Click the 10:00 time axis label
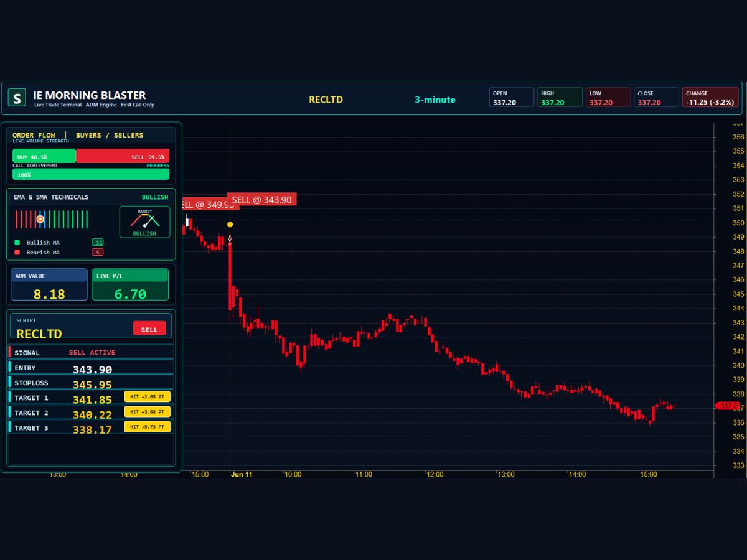 pyautogui.click(x=293, y=474)
